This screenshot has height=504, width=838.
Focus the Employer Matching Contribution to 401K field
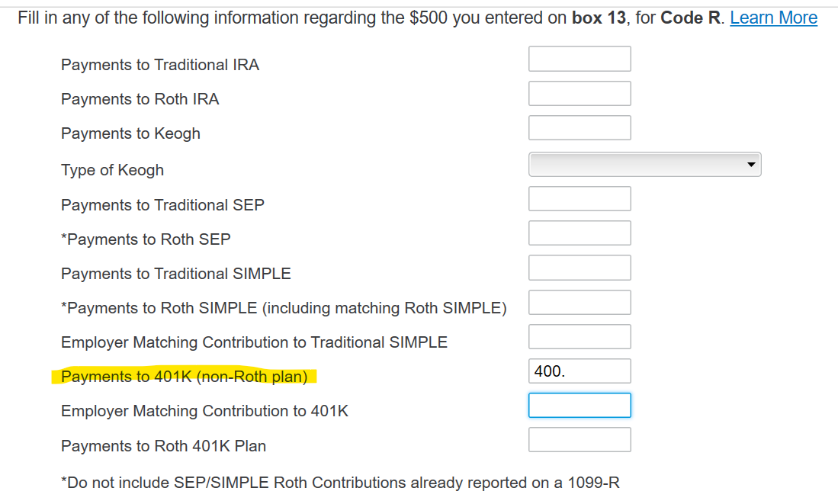[x=580, y=406]
